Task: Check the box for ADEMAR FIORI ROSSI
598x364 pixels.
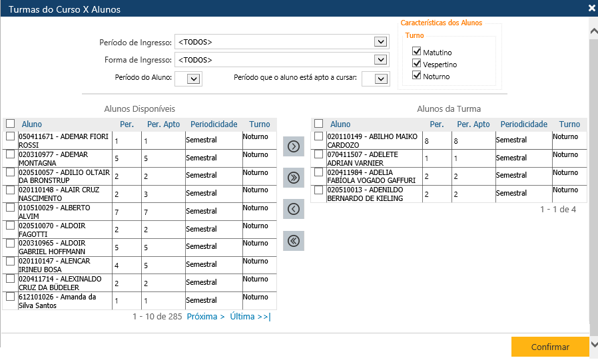Action: (10, 136)
